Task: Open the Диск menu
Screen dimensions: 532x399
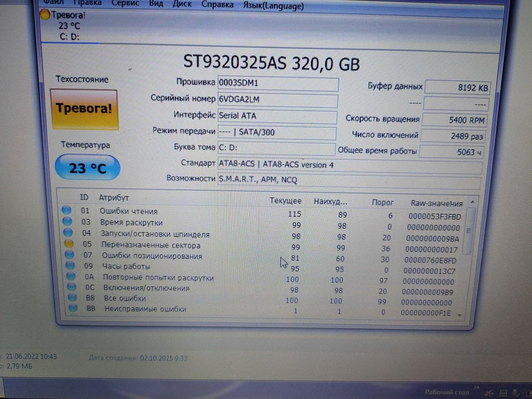Action: coord(182,4)
